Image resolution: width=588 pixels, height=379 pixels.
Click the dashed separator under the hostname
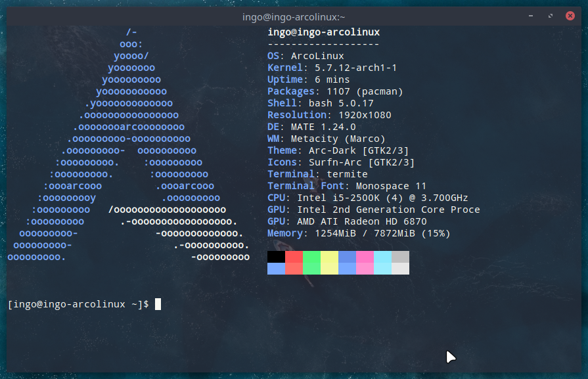[323, 44]
